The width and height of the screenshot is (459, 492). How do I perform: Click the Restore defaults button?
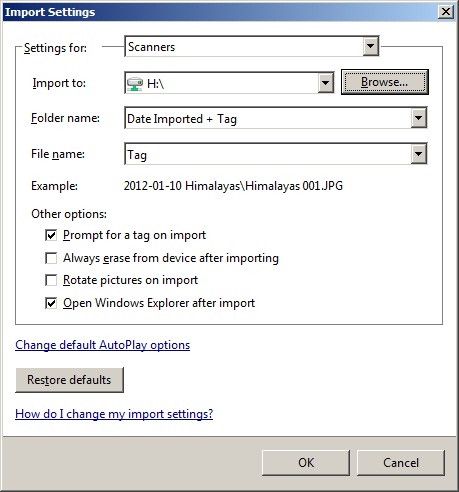(69, 380)
